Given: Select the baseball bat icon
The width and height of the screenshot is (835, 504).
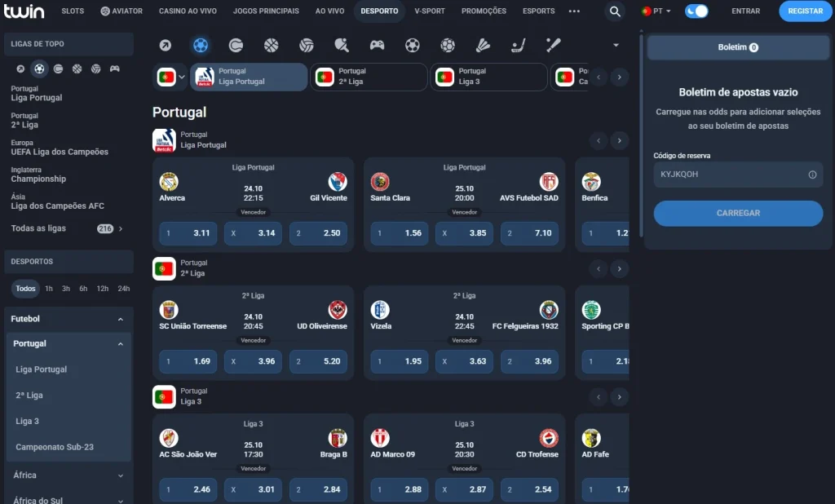Looking at the screenshot, I should click(554, 46).
